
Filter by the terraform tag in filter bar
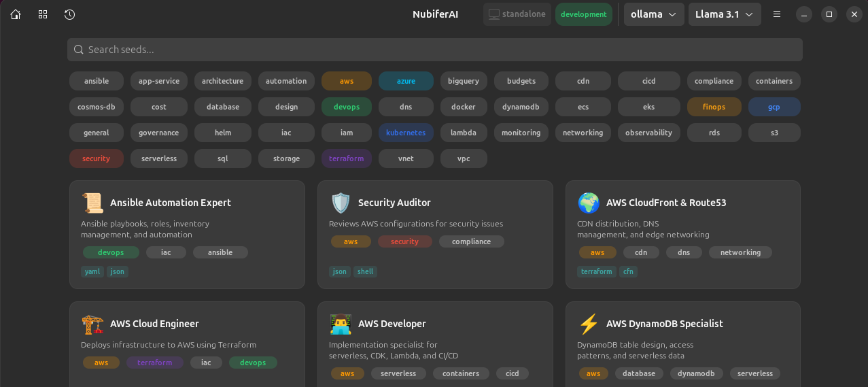(x=347, y=158)
